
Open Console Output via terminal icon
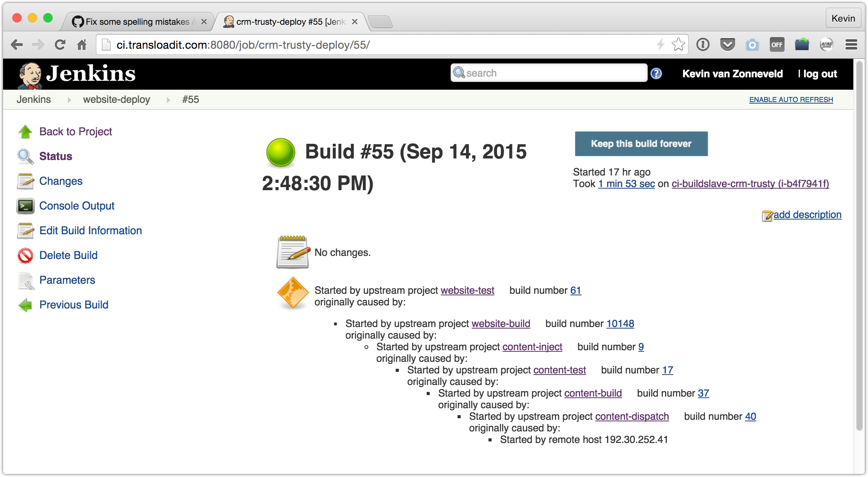click(x=26, y=206)
